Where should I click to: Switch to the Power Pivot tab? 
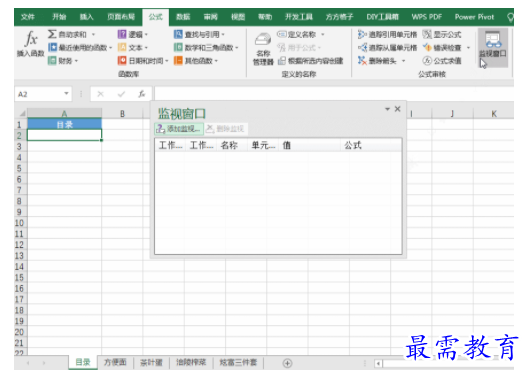pyautogui.click(x=474, y=17)
